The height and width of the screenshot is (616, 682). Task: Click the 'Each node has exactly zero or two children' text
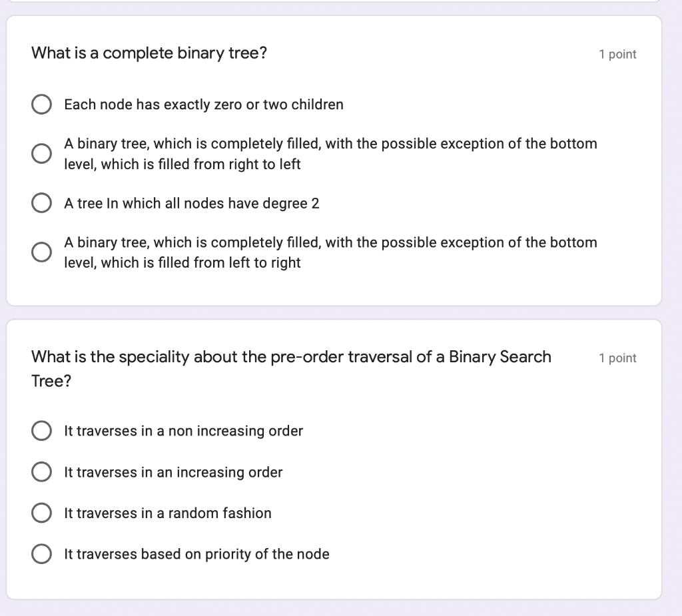tap(204, 105)
